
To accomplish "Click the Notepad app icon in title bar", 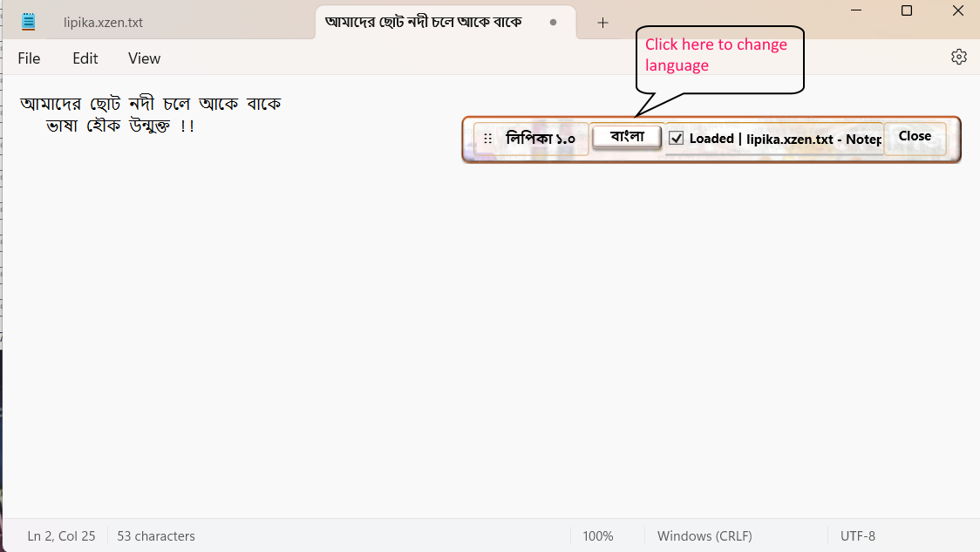I will pyautogui.click(x=29, y=22).
